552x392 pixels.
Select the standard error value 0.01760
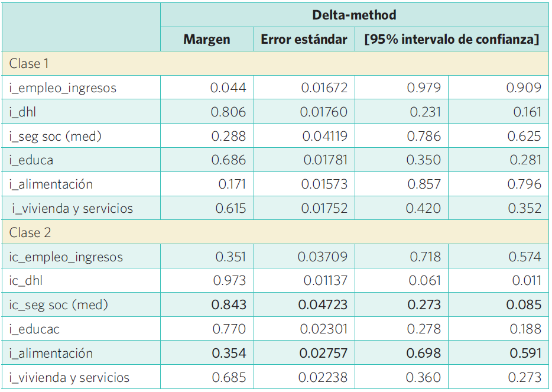coord(324,112)
